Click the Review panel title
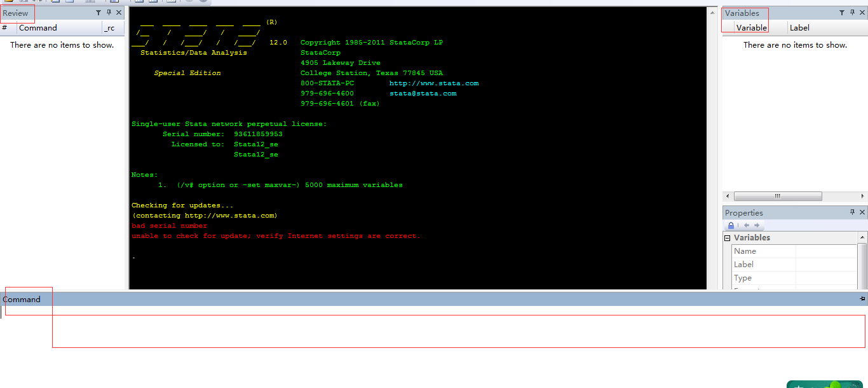Viewport: 868px width, 388px height. click(x=15, y=13)
